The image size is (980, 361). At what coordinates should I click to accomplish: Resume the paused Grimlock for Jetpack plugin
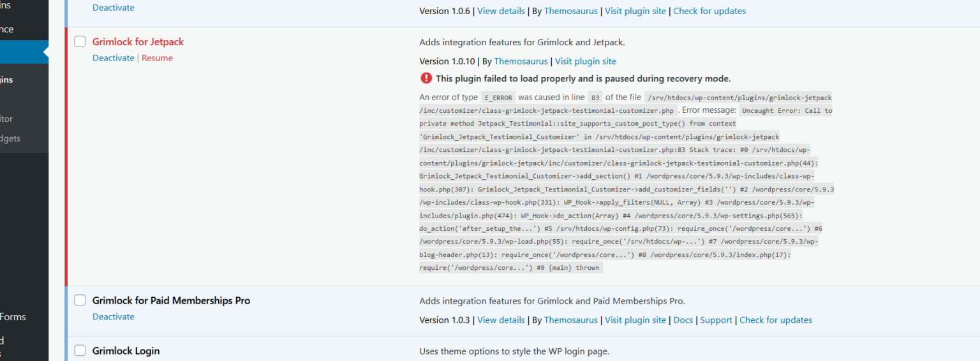pos(157,58)
